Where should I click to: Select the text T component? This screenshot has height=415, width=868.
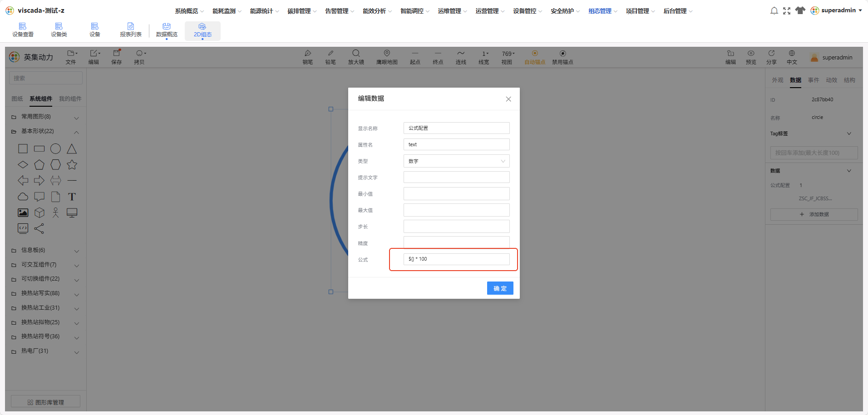tap(72, 197)
